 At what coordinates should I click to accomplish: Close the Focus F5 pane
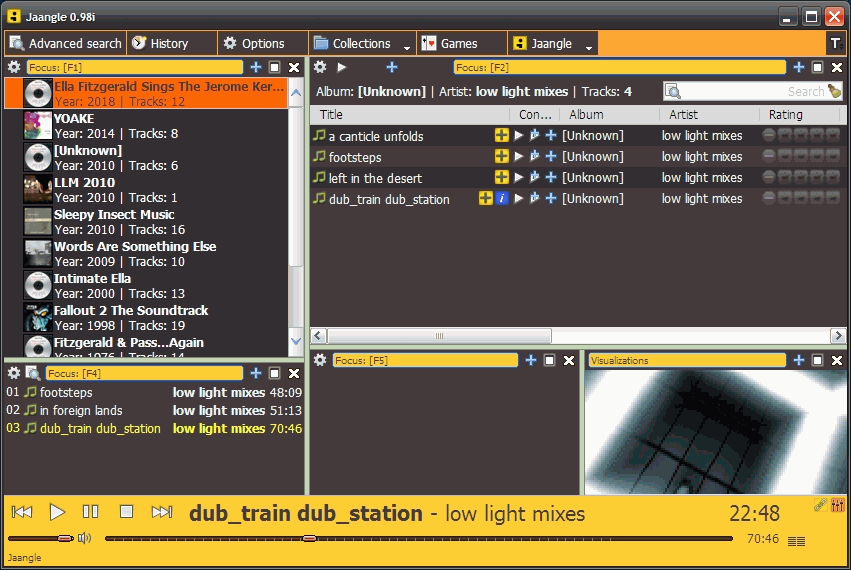pyautogui.click(x=569, y=360)
